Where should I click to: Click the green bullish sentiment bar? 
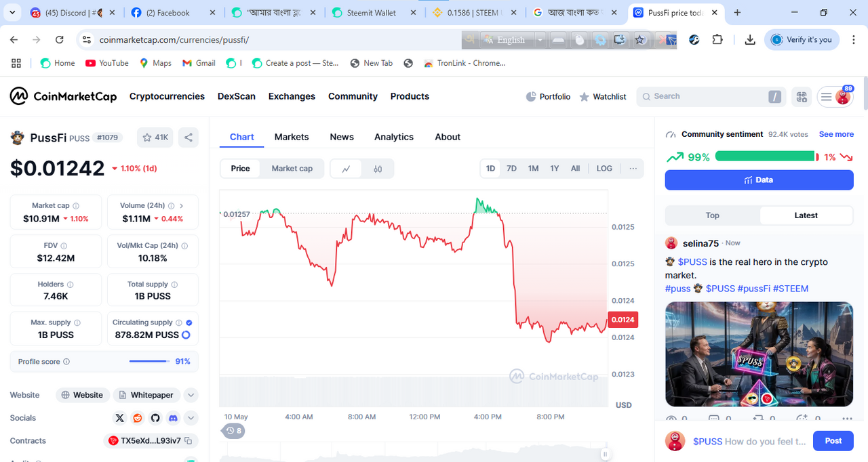(x=765, y=156)
